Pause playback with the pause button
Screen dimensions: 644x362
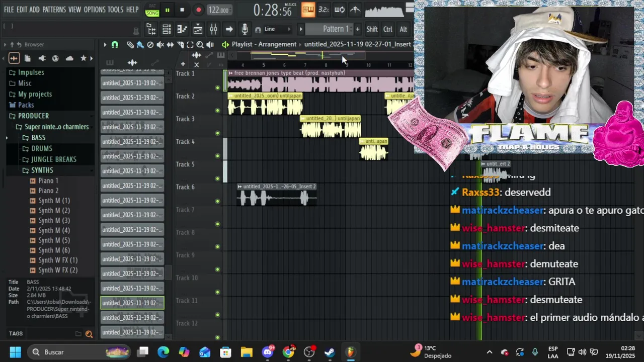click(167, 10)
